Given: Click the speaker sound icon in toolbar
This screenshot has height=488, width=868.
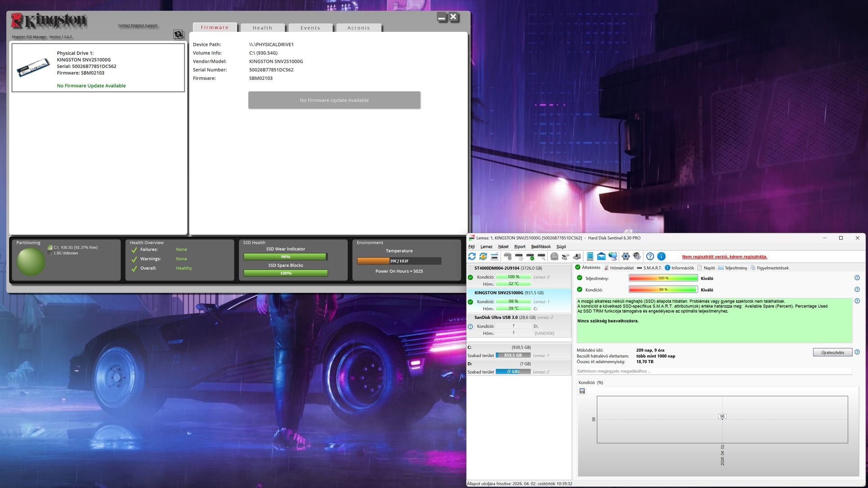Looking at the screenshot, I should [637, 256].
